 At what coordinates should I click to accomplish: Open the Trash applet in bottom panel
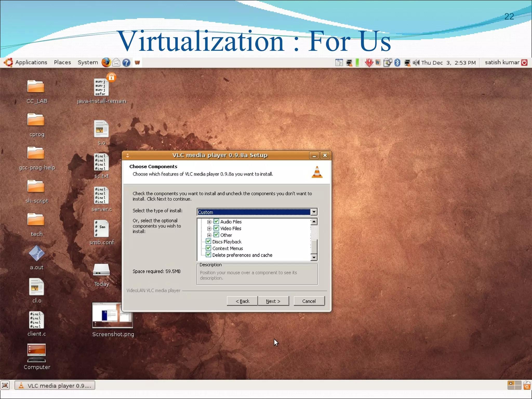pos(527,385)
